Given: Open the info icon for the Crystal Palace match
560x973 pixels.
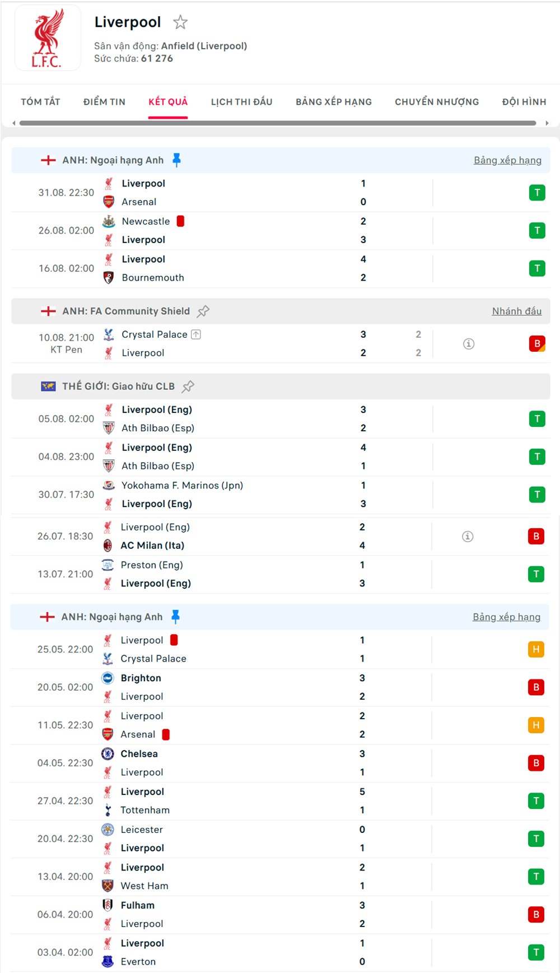Looking at the screenshot, I should click(x=468, y=344).
